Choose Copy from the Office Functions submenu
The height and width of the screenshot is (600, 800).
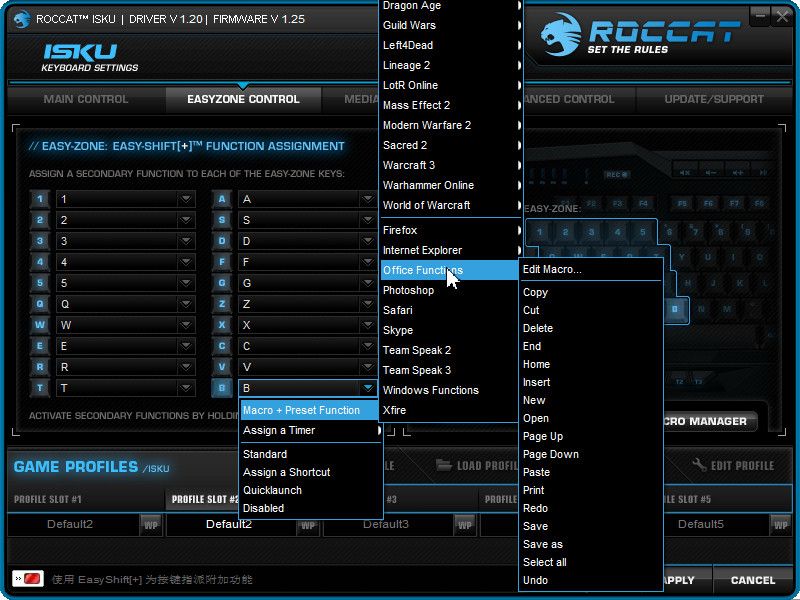tap(591, 292)
